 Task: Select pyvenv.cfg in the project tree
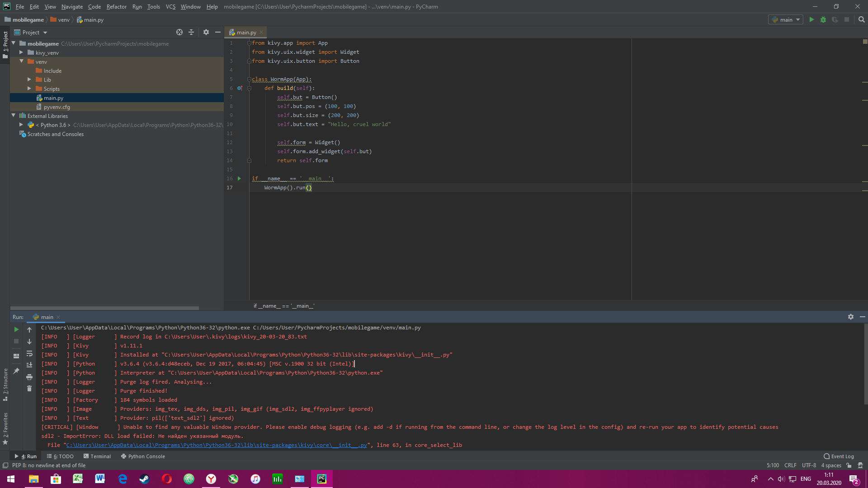[x=57, y=107]
